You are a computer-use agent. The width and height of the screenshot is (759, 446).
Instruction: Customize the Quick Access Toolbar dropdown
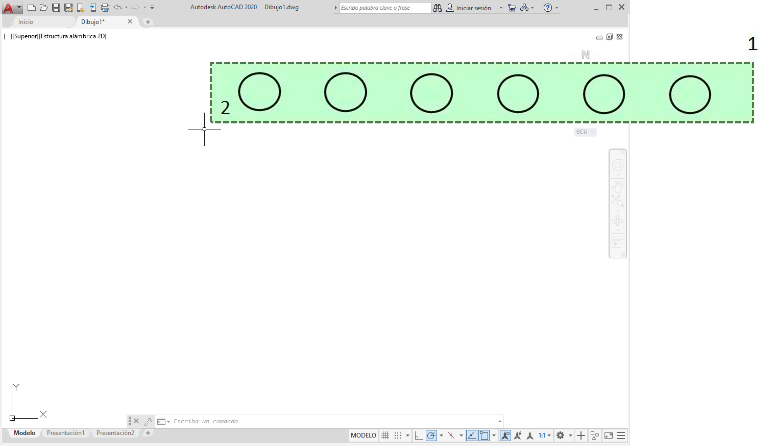point(152,8)
